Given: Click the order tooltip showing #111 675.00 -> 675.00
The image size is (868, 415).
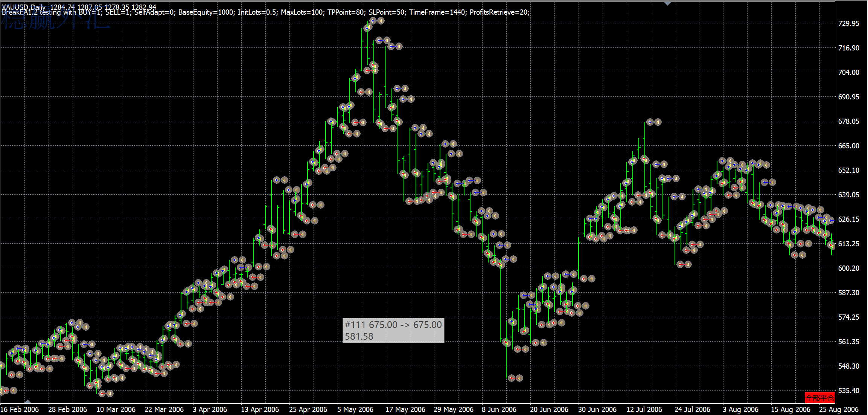Looking at the screenshot, I should point(393,330).
